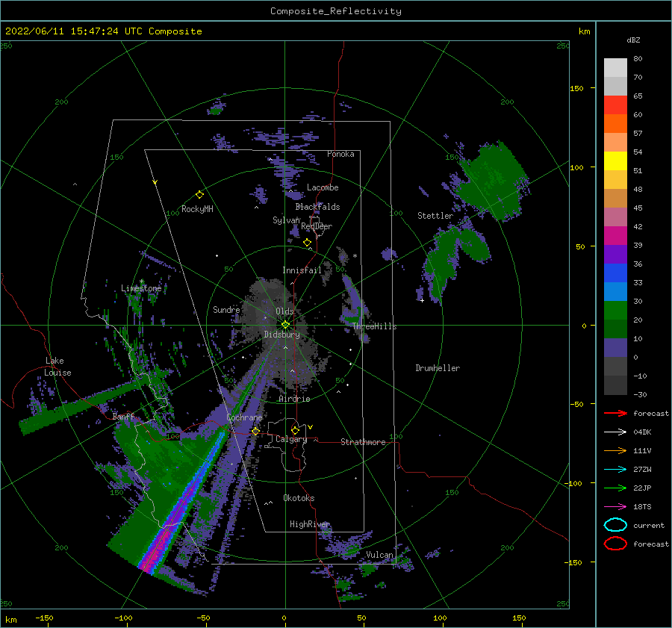The image size is (672, 628).
Task: Pick the topmost light grey dBZ swatch
Action: (615, 68)
